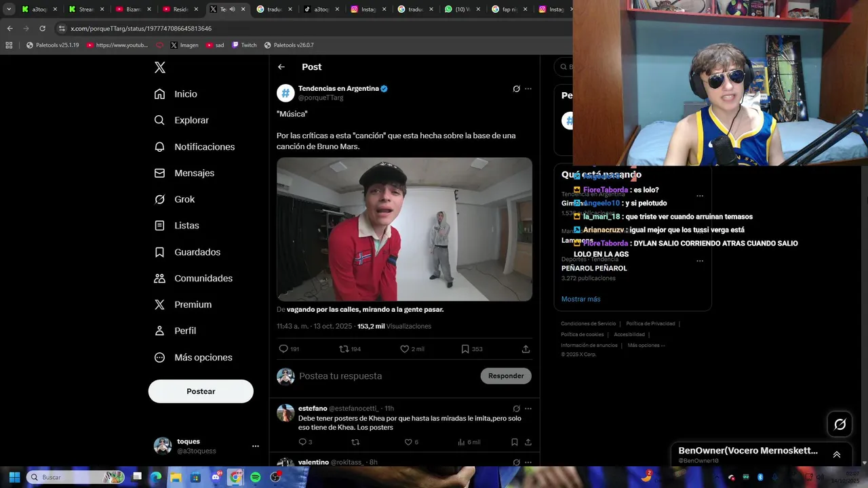Bookmark the post with 353 saves
Screen dimensions: 868x488
pyautogui.click(x=465, y=349)
